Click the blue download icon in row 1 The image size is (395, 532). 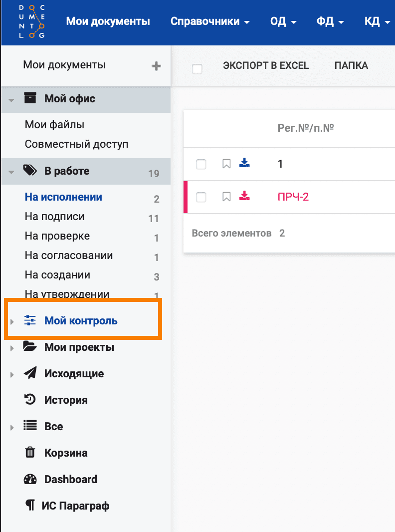(244, 163)
